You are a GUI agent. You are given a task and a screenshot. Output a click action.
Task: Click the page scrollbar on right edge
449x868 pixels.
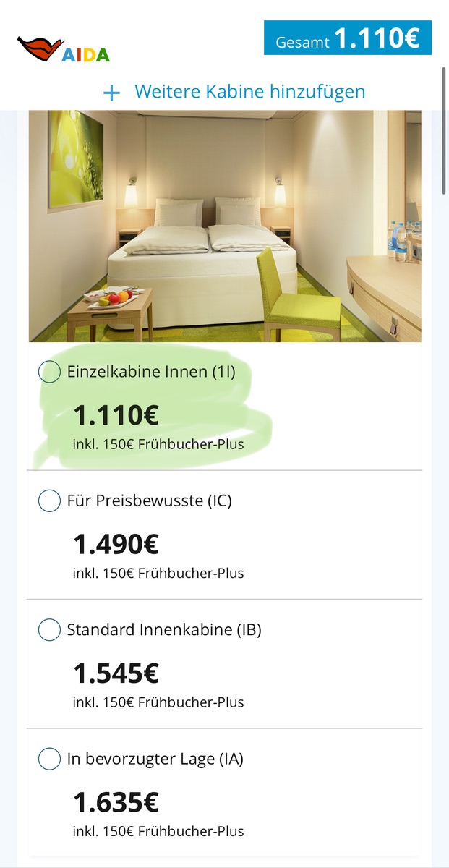[x=443, y=130]
